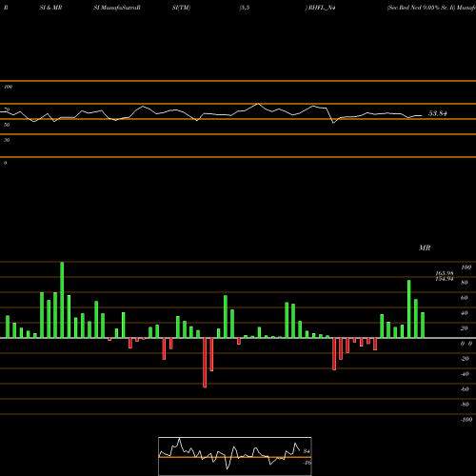476x476 pixels.
Task: Click the last green bar of MR histogram
Action: point(423,326)
